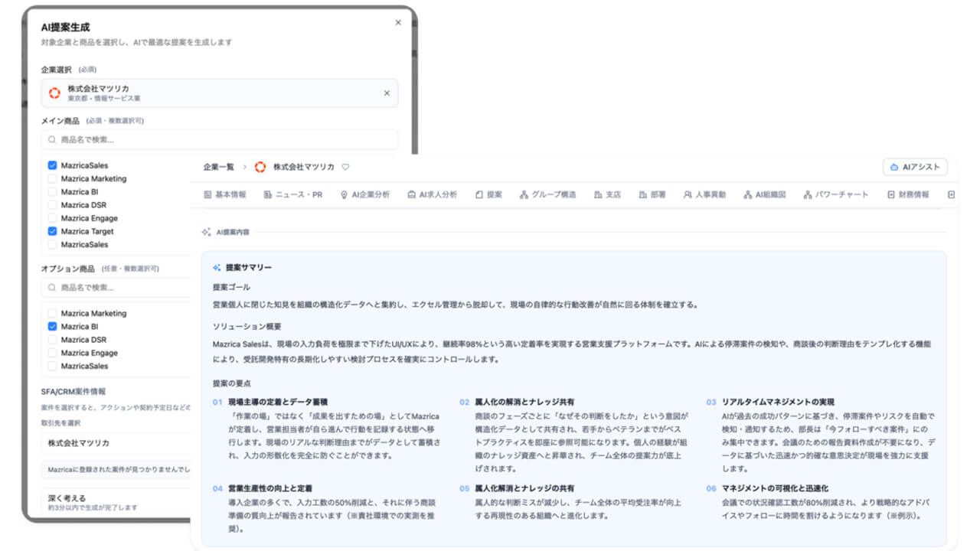Go back to 企業一覧 breadcrumb

[219, 167]
